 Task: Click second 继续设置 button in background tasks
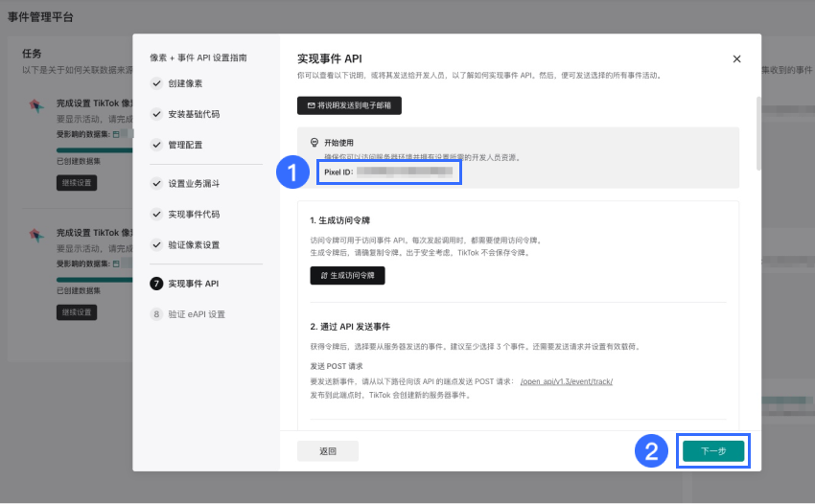point(77,312)
